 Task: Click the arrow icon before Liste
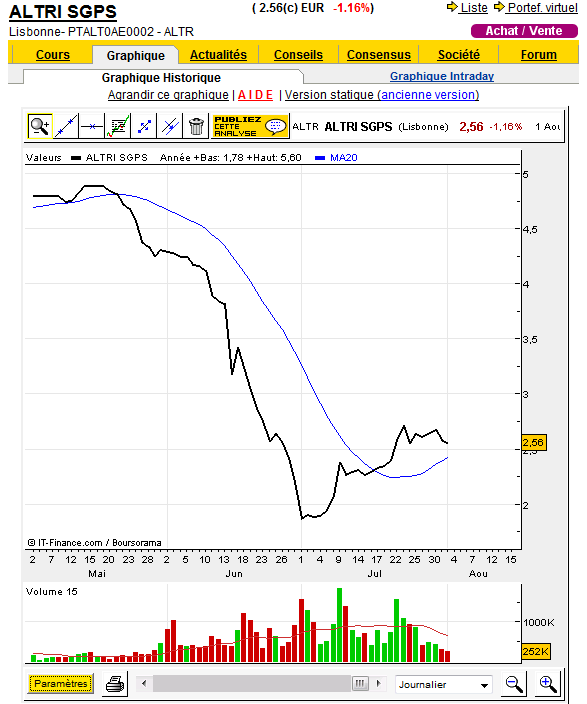[x=452, y=7]
